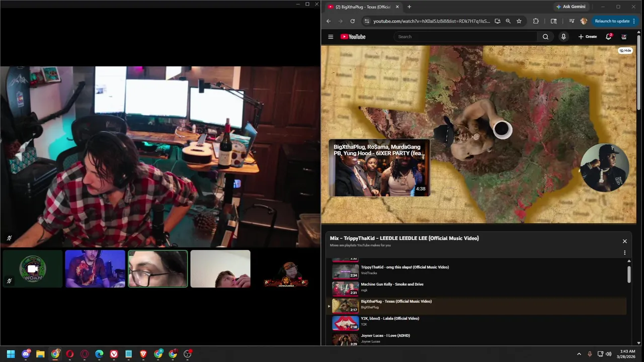The width and height of the screenshot is (644, 362).
Task: Open the Chrome profile avatar
Action: pos(584,21)
